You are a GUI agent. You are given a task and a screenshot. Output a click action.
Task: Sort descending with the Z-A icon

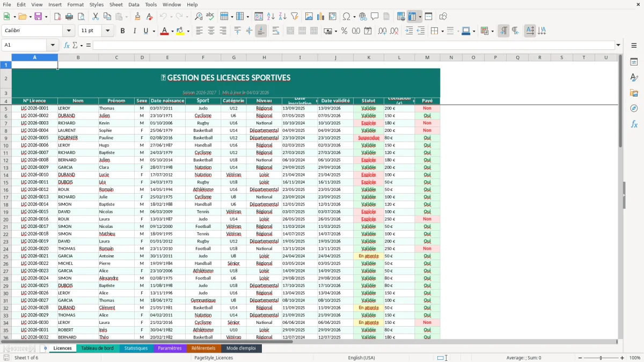283,17
